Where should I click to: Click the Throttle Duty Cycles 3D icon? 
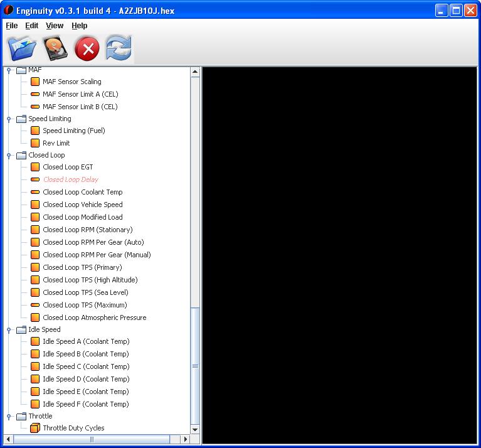click(x=35, y=428)
